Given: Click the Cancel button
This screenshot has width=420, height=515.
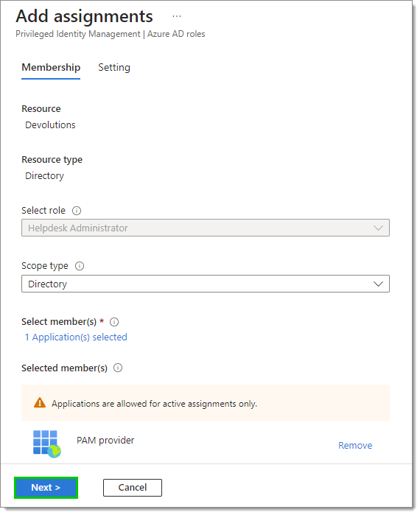Looking at the screenshot, I should (x=133, y=488).
